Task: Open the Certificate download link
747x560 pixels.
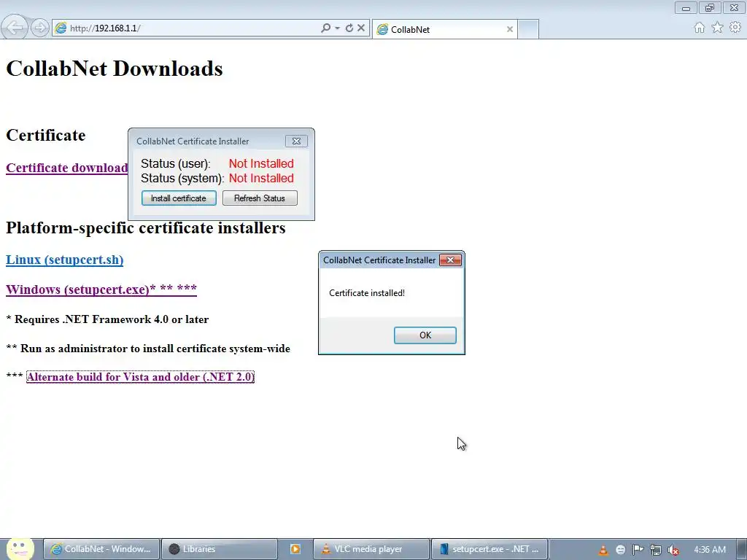Action: point(66,168)
